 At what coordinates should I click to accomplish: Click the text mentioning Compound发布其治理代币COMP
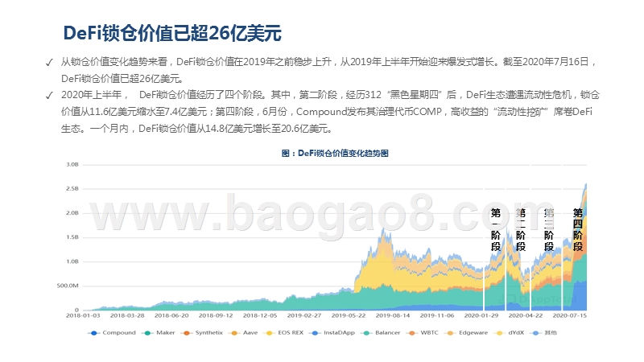pos(369,112)
